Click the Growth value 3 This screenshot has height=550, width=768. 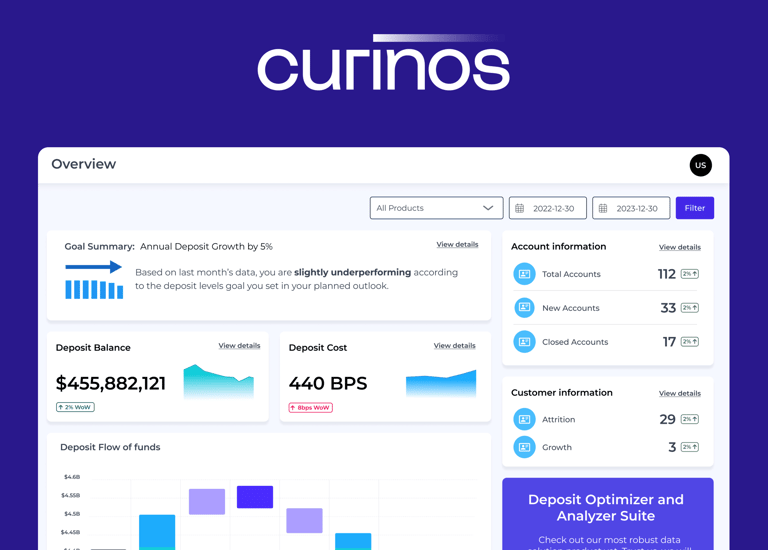pyautogui.click(x=672, y=447)
